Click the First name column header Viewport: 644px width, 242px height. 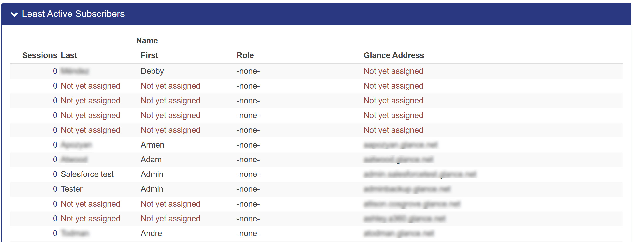coord(149,55)
